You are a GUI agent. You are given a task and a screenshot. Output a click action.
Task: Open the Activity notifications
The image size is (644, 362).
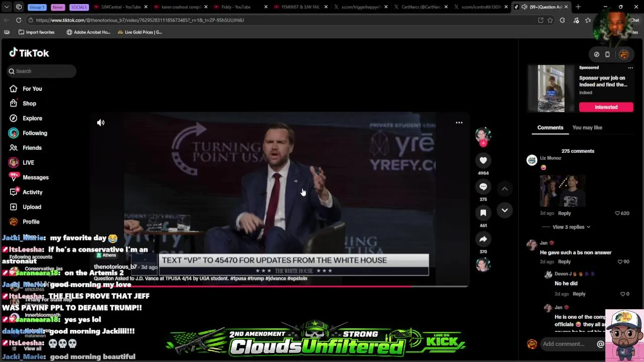coord(32,192)
